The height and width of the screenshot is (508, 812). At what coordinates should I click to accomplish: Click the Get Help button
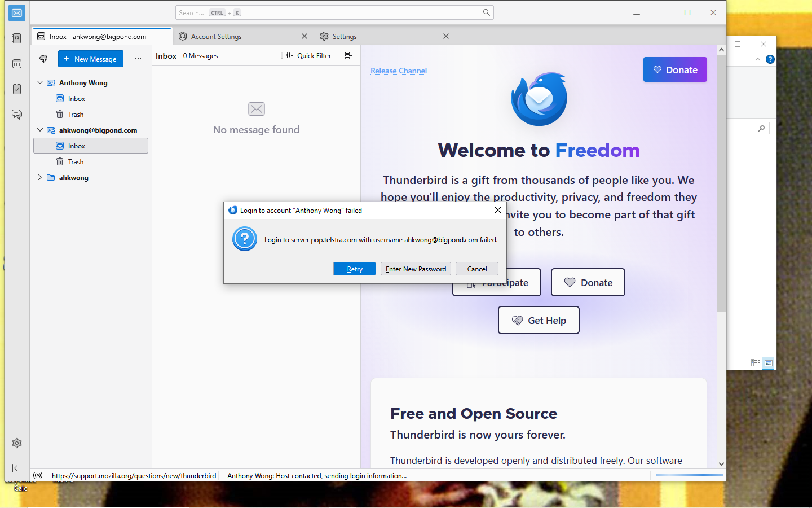[x=539, y=320]
